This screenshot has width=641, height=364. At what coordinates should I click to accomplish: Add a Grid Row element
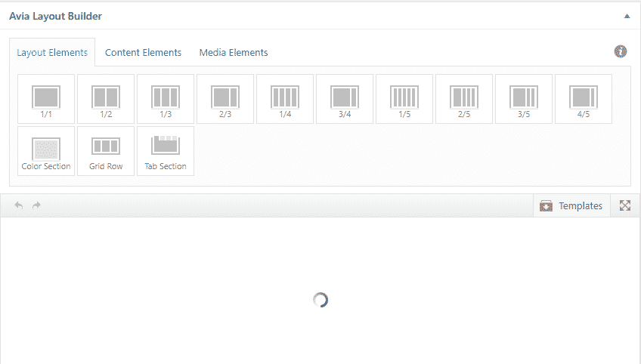[106, 151]
